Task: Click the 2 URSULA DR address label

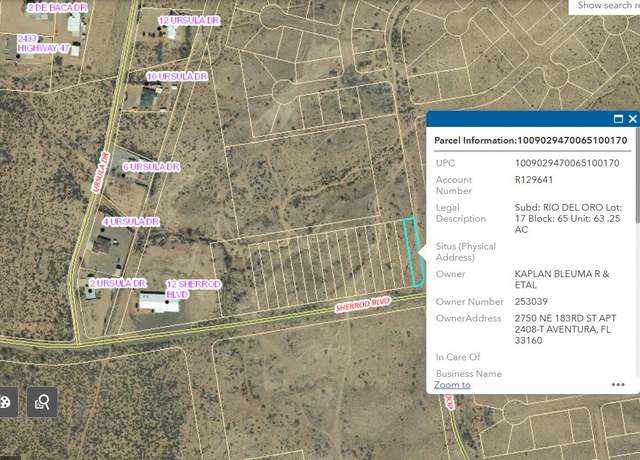Action: tap(118, 283)
